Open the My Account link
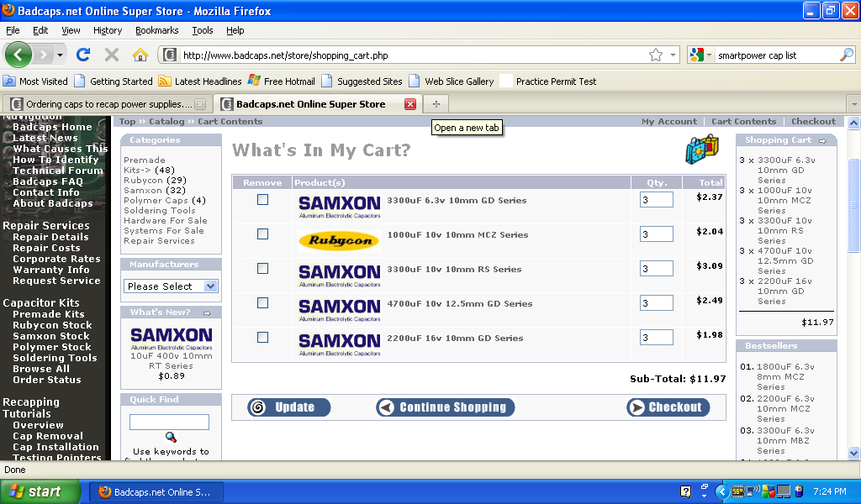The width and height of the screenshot is (861, 504). 668,122
